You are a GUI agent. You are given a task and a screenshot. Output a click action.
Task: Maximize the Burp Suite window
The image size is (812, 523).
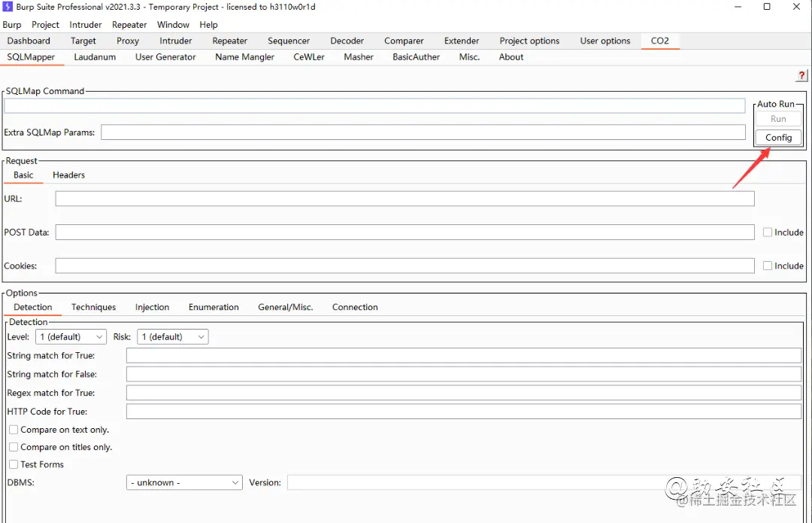pyautogui.click(x=767, y=7)
